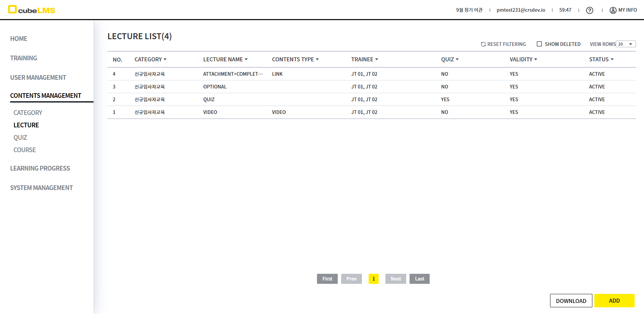Open the Quiz column filter arrow
The image size is (644, 314).
(x=457, y=59)
